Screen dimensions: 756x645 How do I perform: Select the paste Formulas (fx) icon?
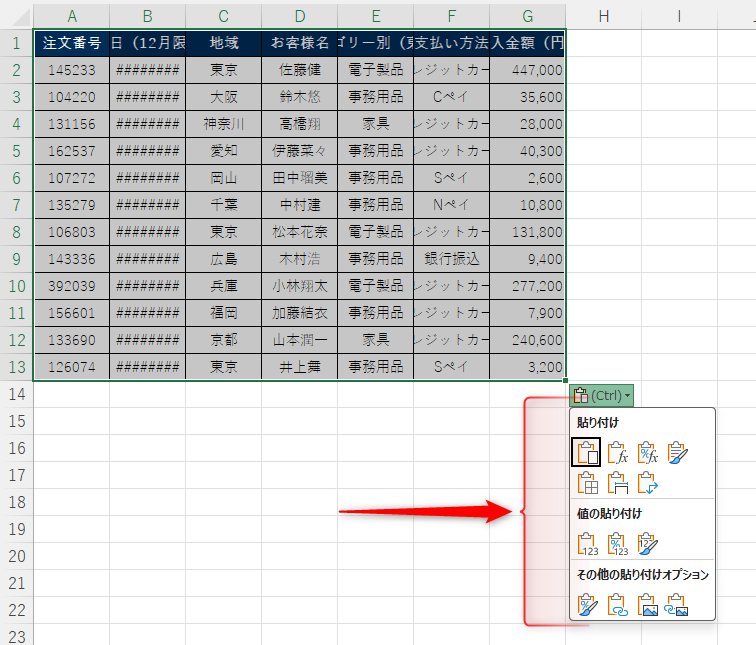(x=617, y=452)
